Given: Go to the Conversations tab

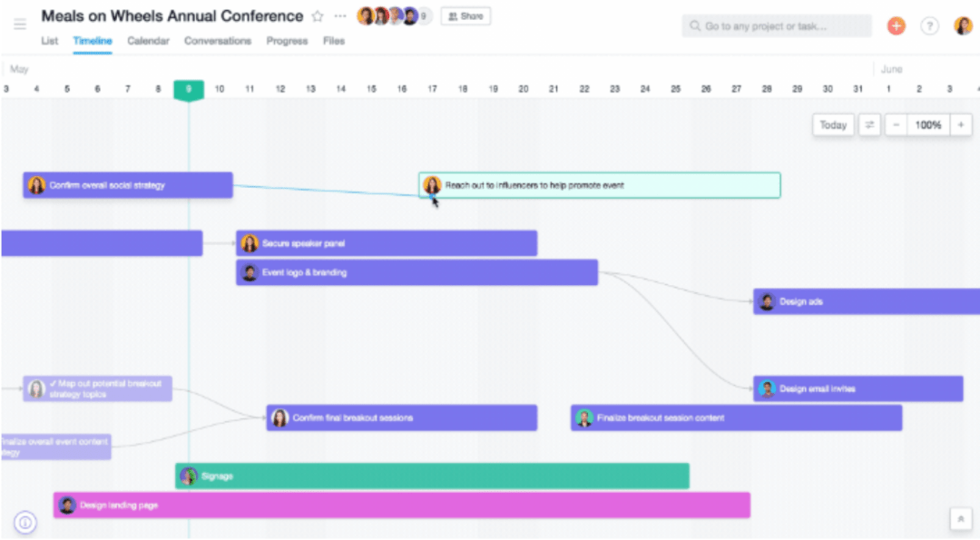Looking at the screenshot, I should [x=218, y=41].
